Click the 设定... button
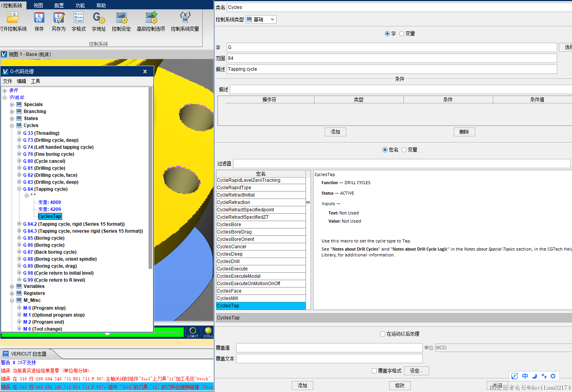Viewport: 572px width, 392px height. (416, 371)
